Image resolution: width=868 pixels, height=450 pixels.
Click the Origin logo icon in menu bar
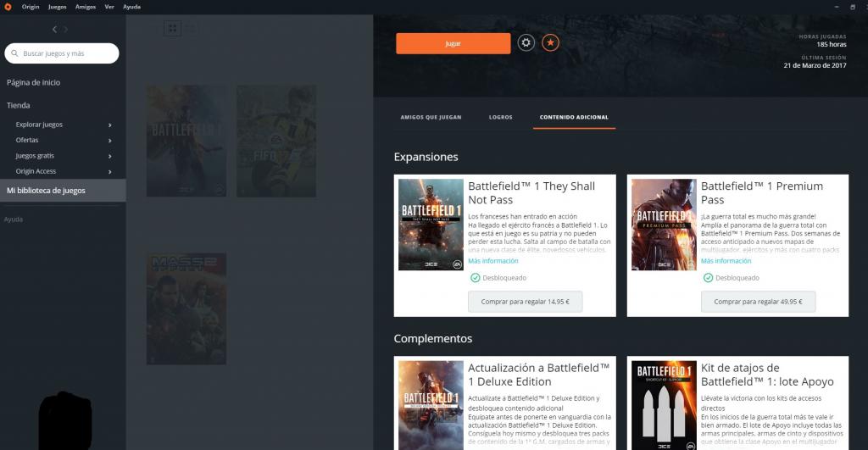8,7
